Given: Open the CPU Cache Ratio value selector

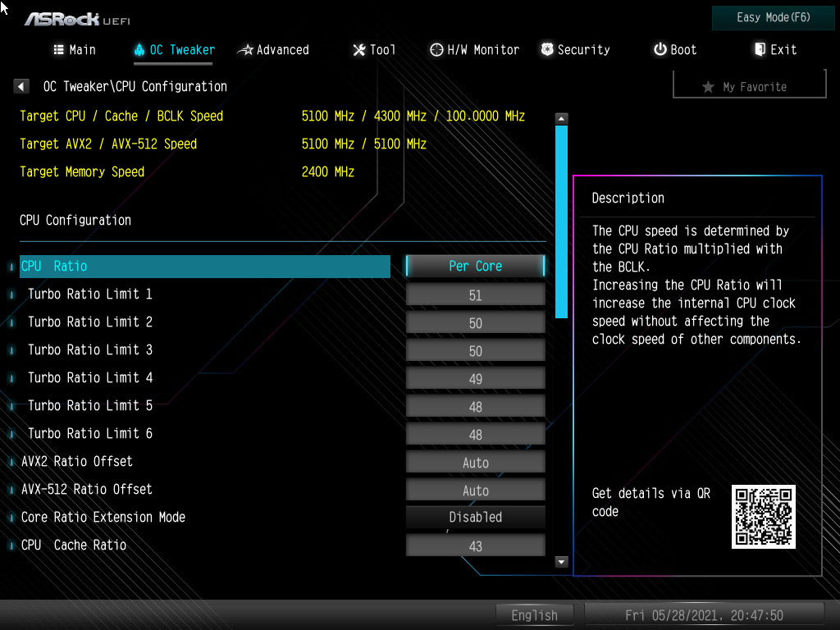Looking at the screenshot, I should [x=475, y=545].
